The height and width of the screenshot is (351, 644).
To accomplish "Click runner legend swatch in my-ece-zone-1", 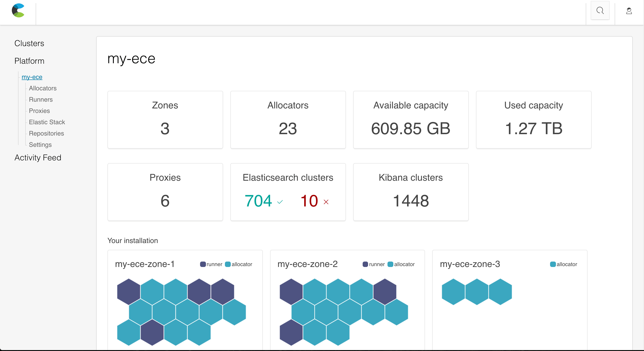I will click(x=203, y=264).
